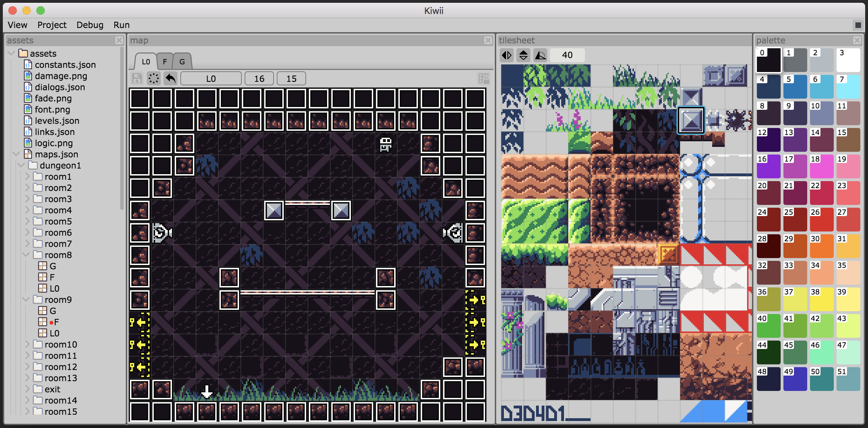
Task: Collapse the dungeon1 folder
Action: point(21,165)
